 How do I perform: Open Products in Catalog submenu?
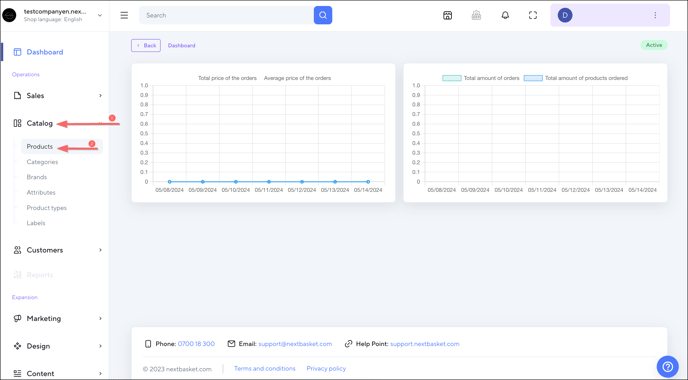[x=62, y=147]
